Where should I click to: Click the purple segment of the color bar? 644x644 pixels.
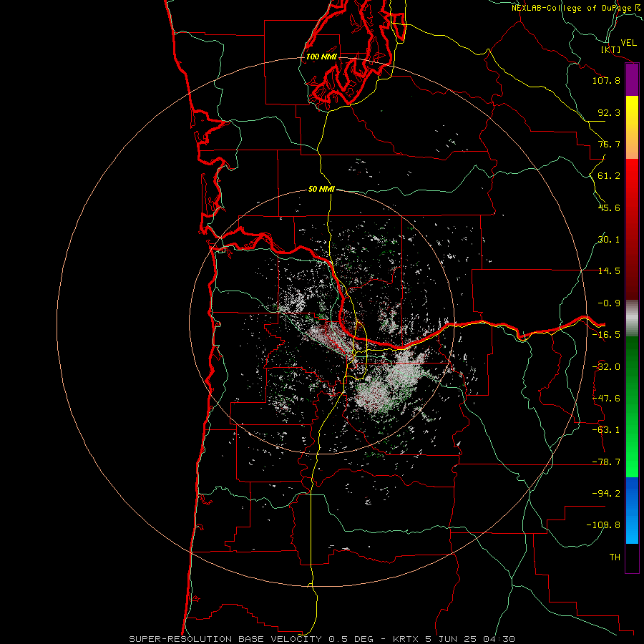[x=632, y=80]
